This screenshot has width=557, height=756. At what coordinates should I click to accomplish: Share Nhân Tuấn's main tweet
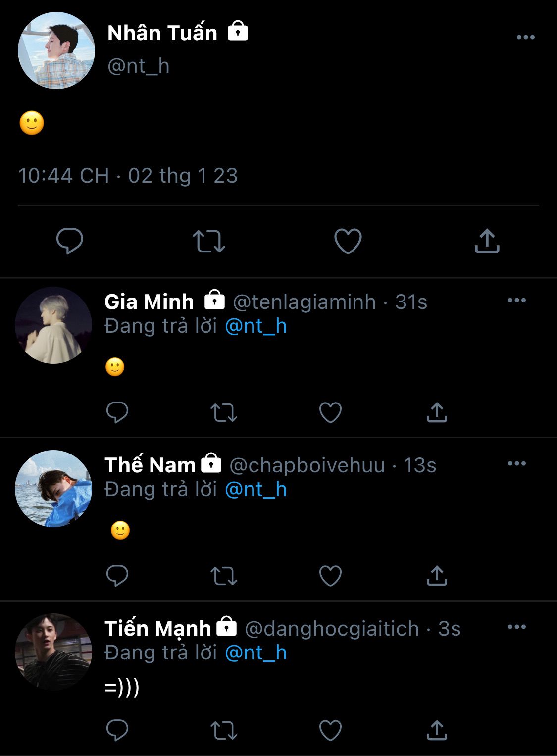click(x=487, y=241)
